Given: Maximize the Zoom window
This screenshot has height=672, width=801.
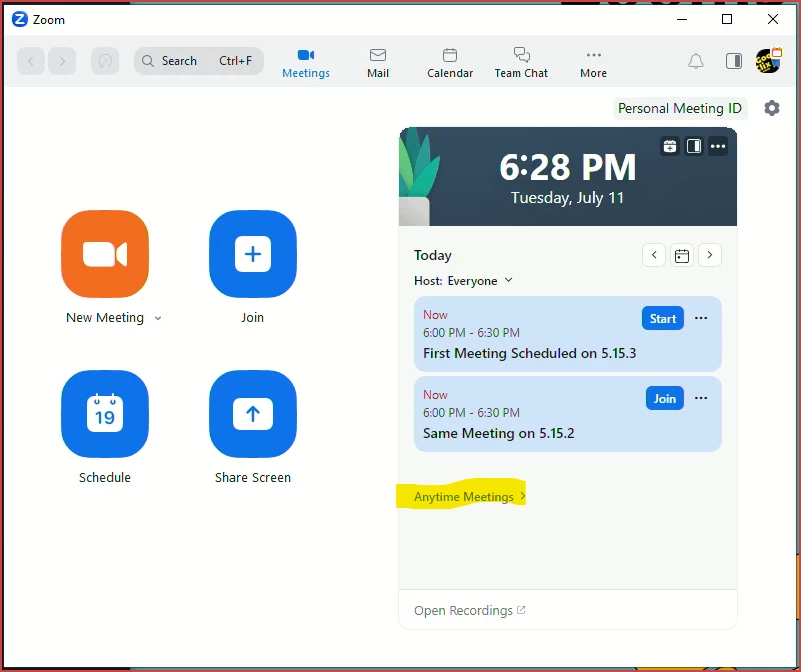Looking at the screenshot, I should [x=727, y=19].
